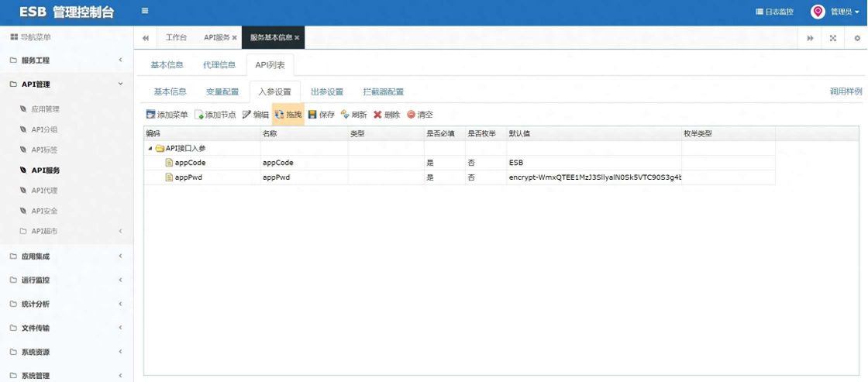Open API安全 in the sidebar
Viewport: 868px width, 382px height.
point(44,211)
